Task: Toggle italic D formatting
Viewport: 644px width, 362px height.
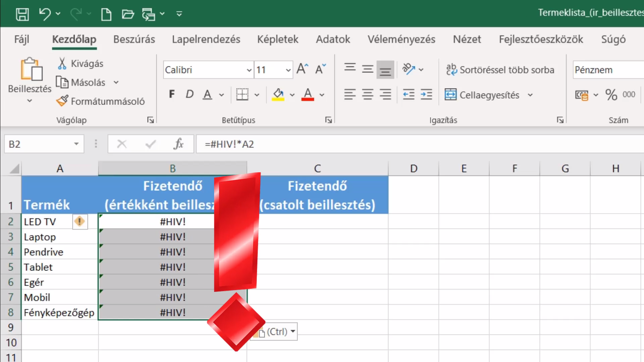Action: click(x=190, y=94)
